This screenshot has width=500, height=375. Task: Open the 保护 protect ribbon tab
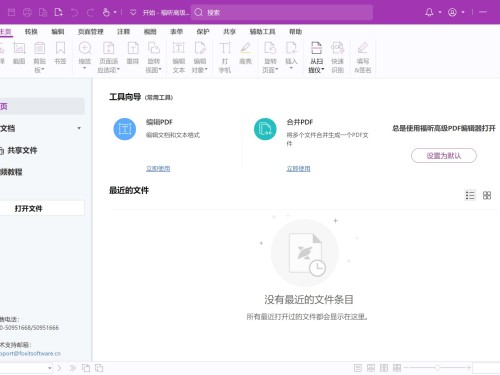[203, 32]
